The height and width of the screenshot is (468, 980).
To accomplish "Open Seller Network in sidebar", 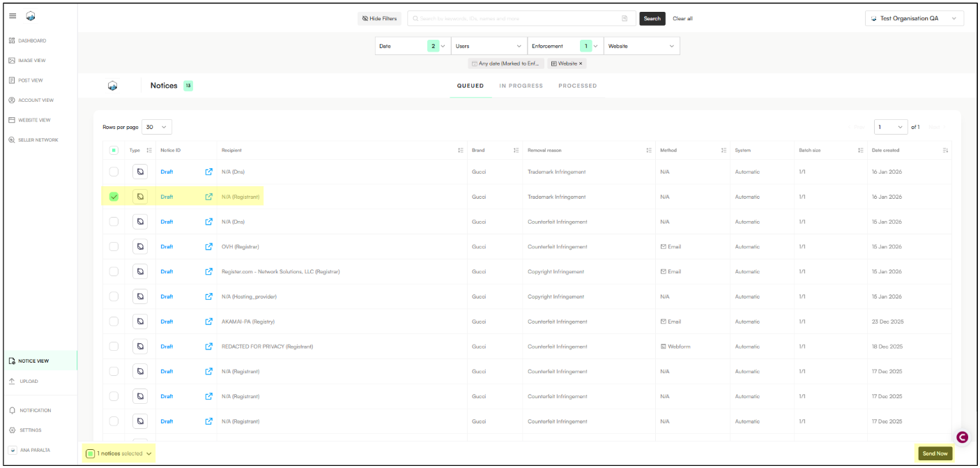I will coord(33,140).
